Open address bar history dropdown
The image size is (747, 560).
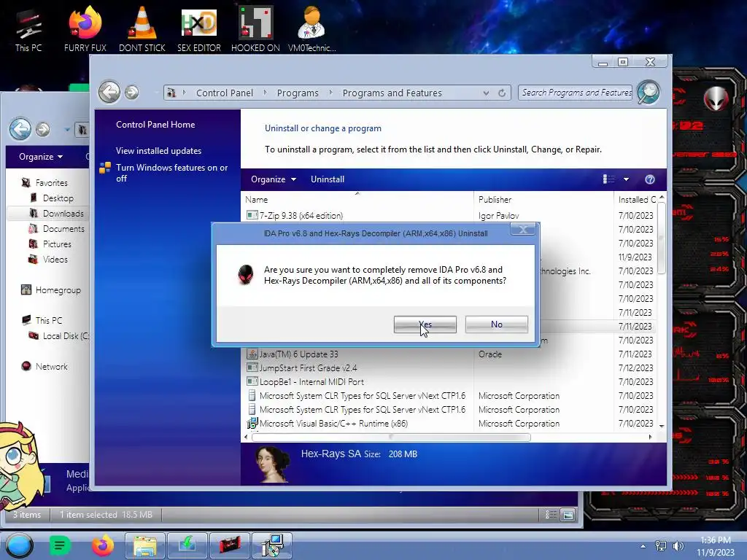486,93
